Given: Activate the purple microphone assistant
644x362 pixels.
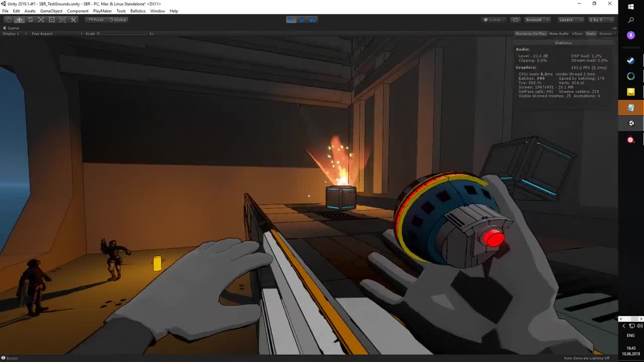Looking at the screenshot, I should (x=631, y=35).
